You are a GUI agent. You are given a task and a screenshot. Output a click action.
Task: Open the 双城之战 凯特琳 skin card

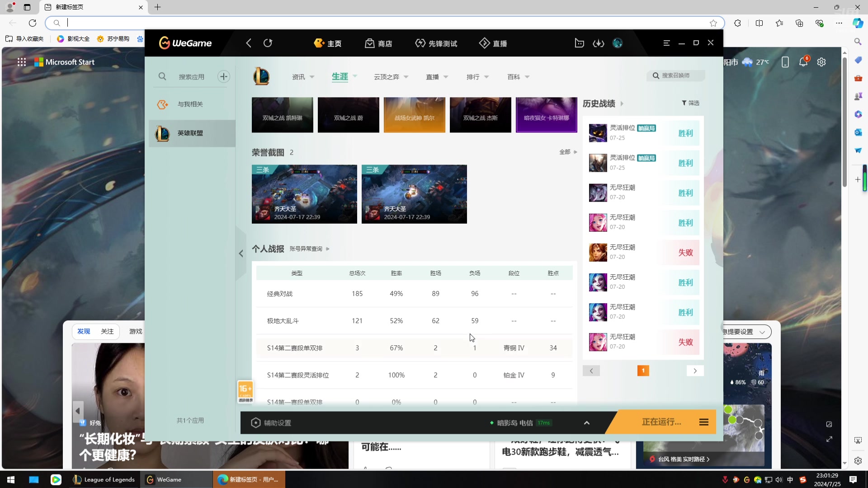click(283, 115)
